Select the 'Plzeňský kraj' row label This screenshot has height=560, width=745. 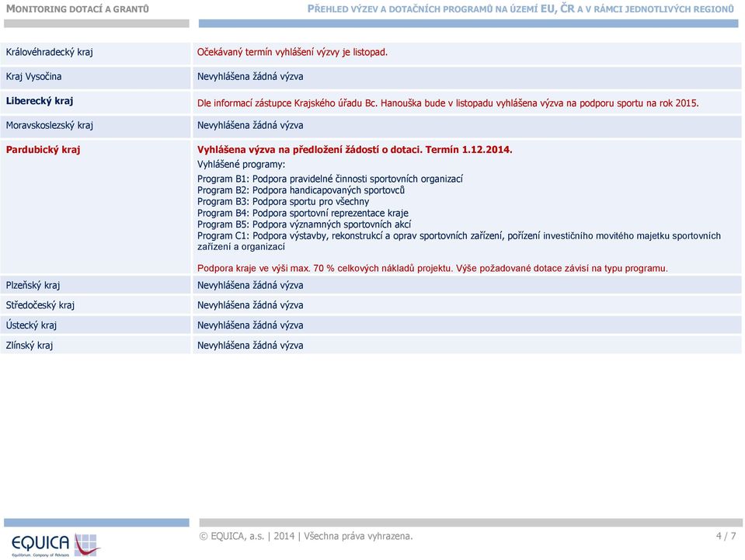[x=33, y=286]
